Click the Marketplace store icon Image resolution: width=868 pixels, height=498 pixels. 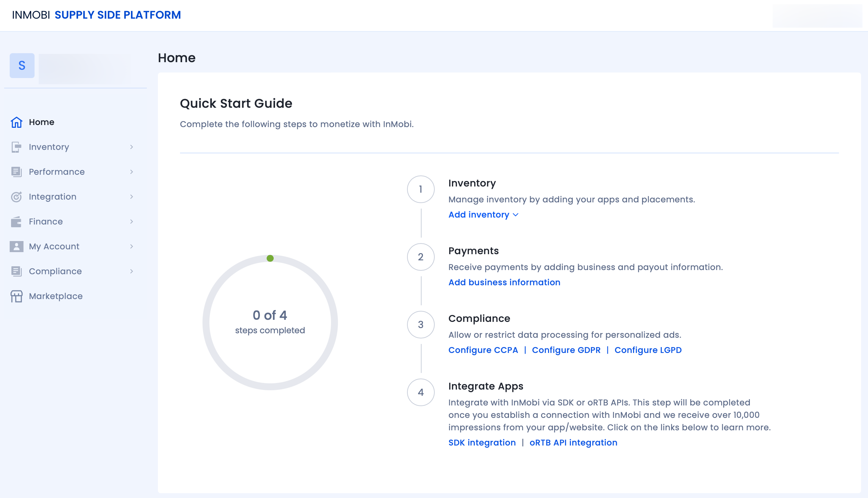point(16,296)
